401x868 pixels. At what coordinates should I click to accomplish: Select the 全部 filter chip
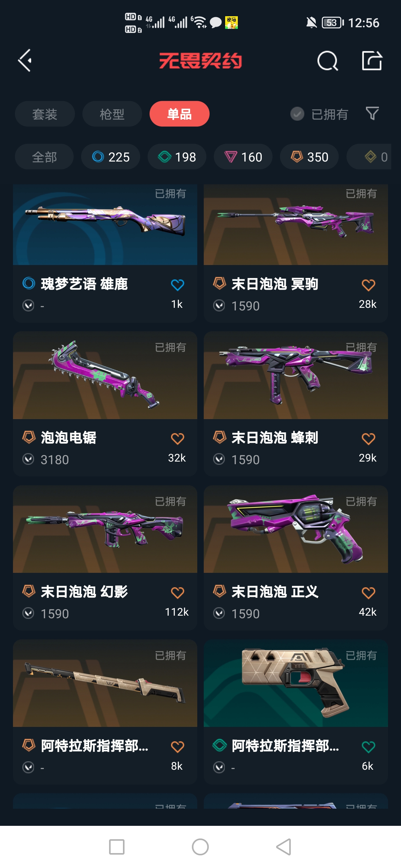(44, 157)
